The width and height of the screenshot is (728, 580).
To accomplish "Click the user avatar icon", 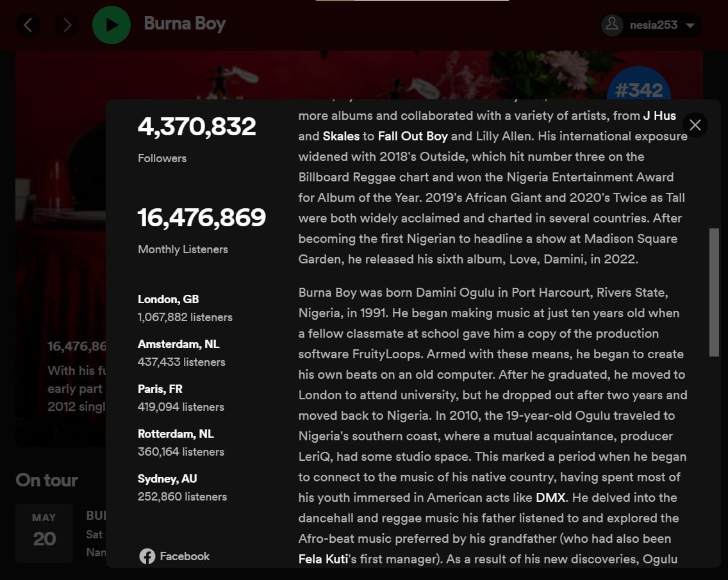I will pos(612,24).
